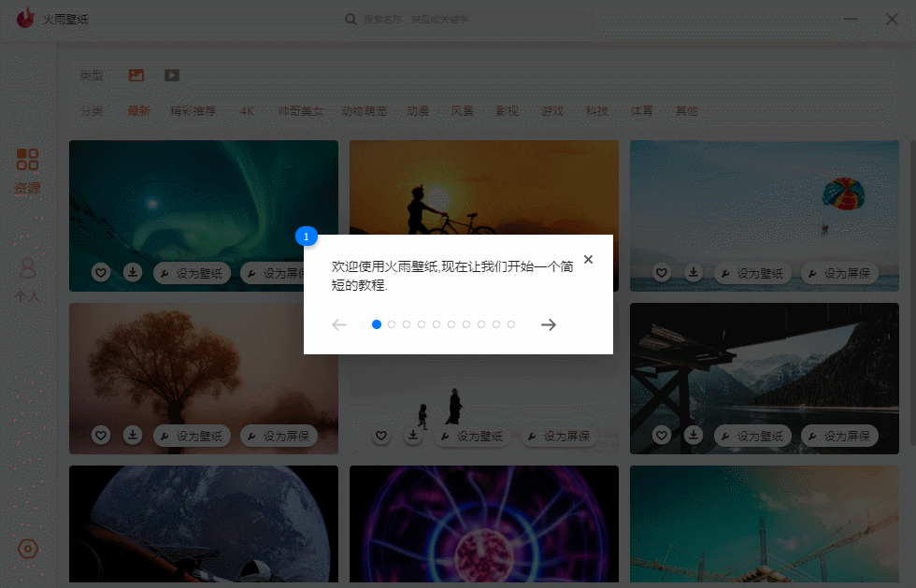This screenshot has width=916, height=588.
Task: Click the 火雨壁纸 flame logo
Action: click(x=26, y=18)
